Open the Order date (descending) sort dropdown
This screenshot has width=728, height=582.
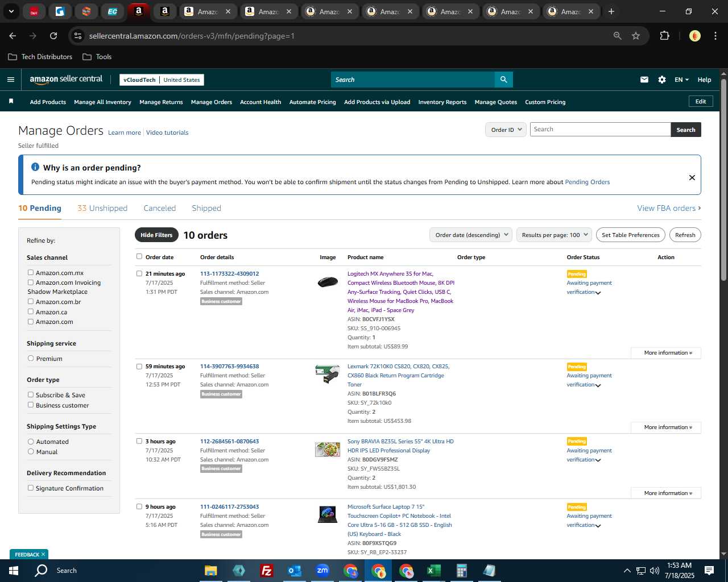[471, 235]
